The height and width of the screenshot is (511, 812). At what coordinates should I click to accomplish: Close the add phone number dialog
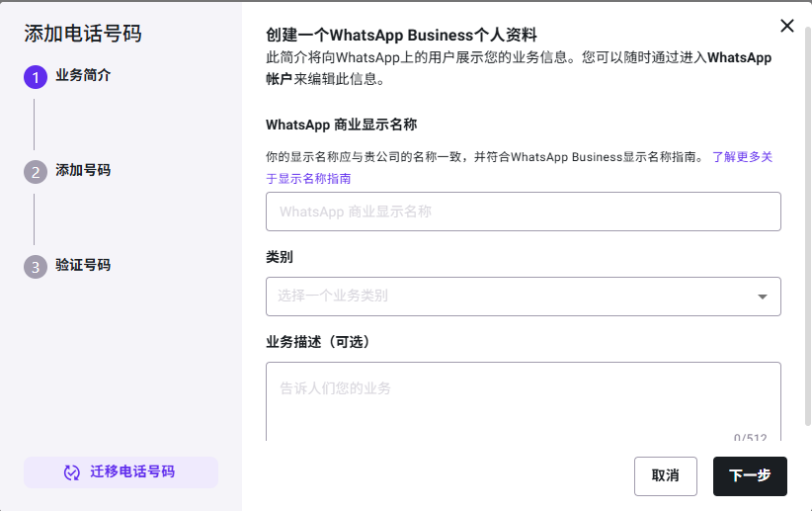[786, 26]
